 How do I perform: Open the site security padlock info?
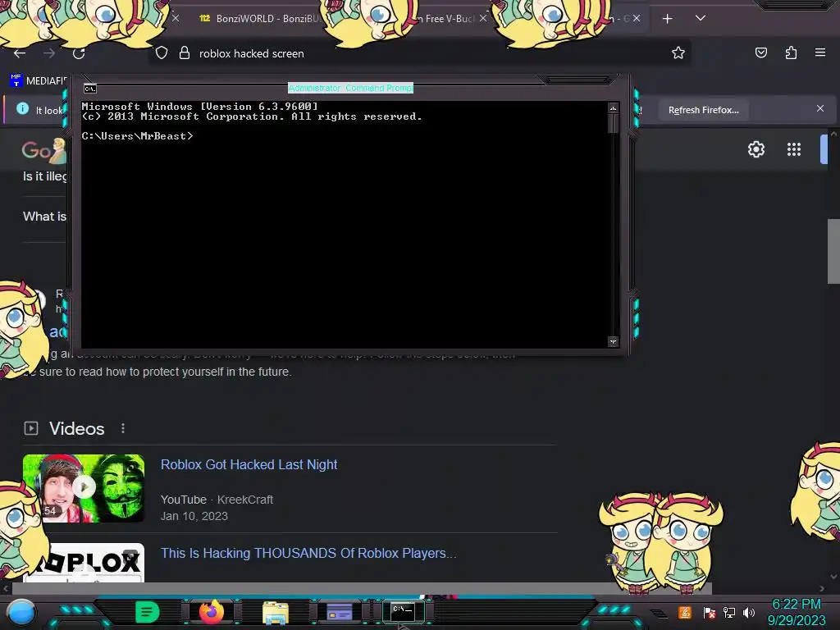coord(185,53)
